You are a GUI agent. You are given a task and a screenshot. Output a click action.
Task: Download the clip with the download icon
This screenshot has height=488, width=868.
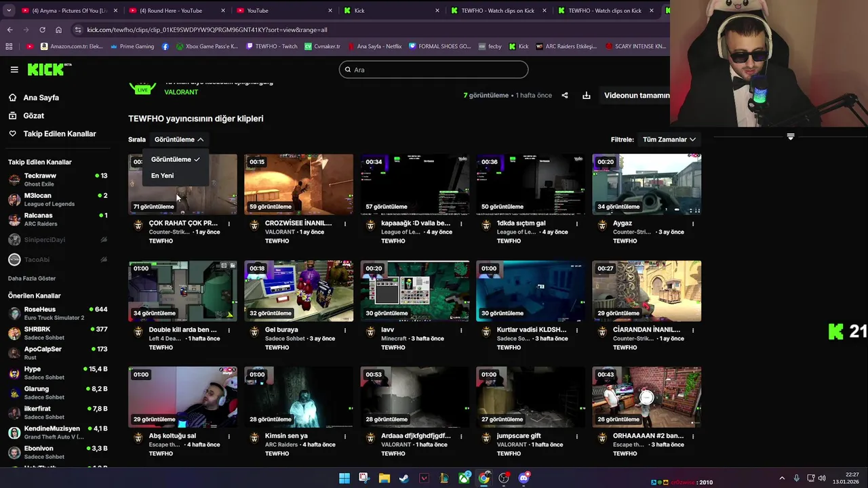click(x=587, y=96)
